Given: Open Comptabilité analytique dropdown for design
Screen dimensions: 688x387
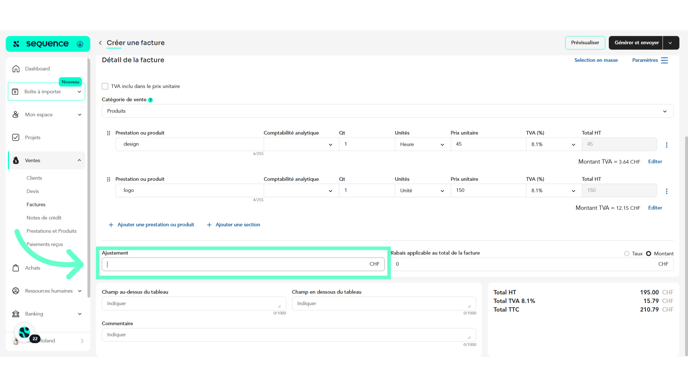Looking at the screenshot, I should [x=301, y=144].
